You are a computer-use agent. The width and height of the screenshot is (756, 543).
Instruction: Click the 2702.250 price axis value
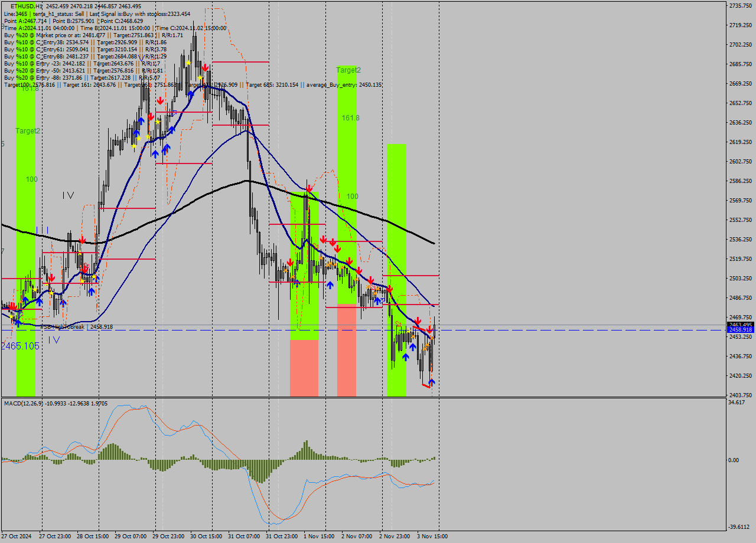click(741, 44)
